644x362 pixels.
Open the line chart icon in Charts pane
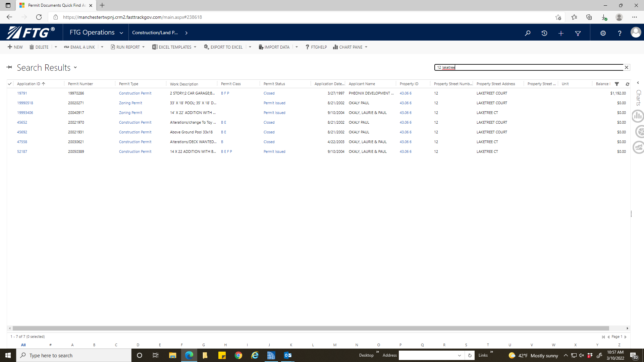[638, 147]
